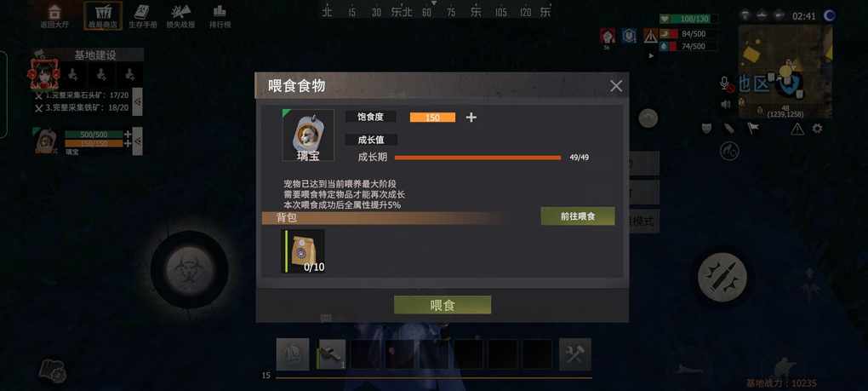This screenshot has width=868, height=391.
Task: Select the pet food bag in backpack
Action: (x=304, y=251)
